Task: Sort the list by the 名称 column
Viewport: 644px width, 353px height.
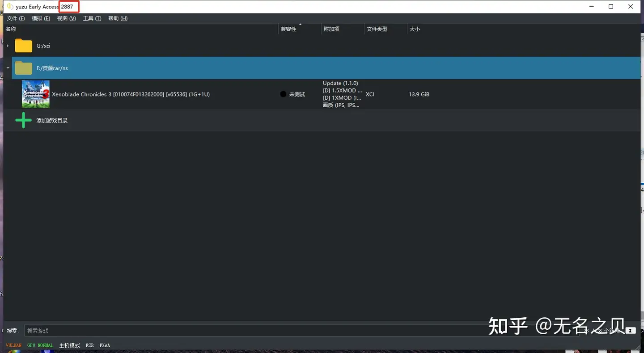Action: 140,29
